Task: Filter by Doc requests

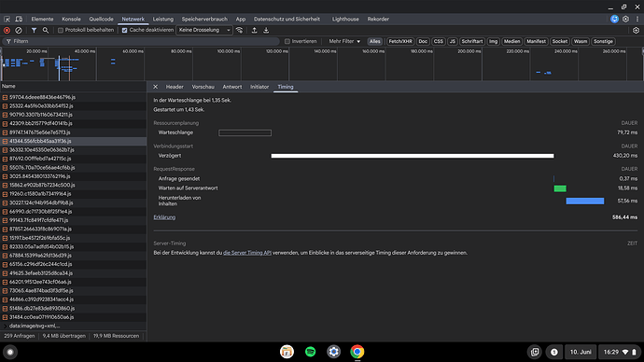Action: 423,41
